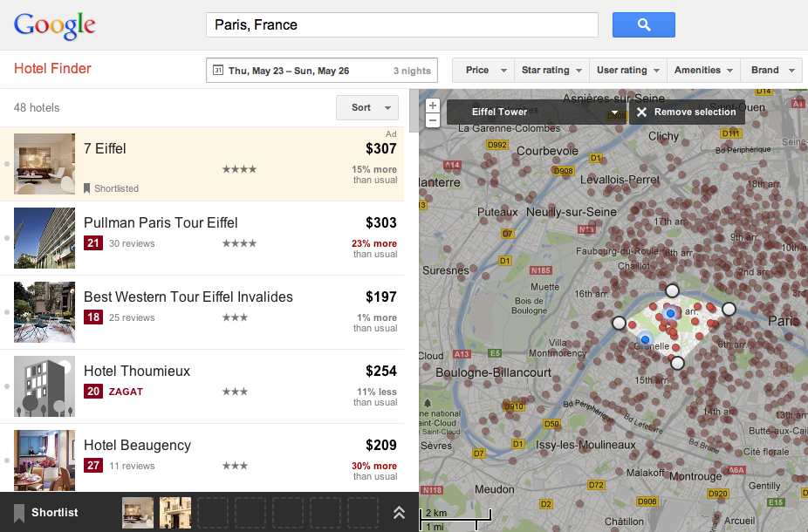Open the Sort dropdown
The width and height of the screenshot is (808, 532).
(367, 107)
